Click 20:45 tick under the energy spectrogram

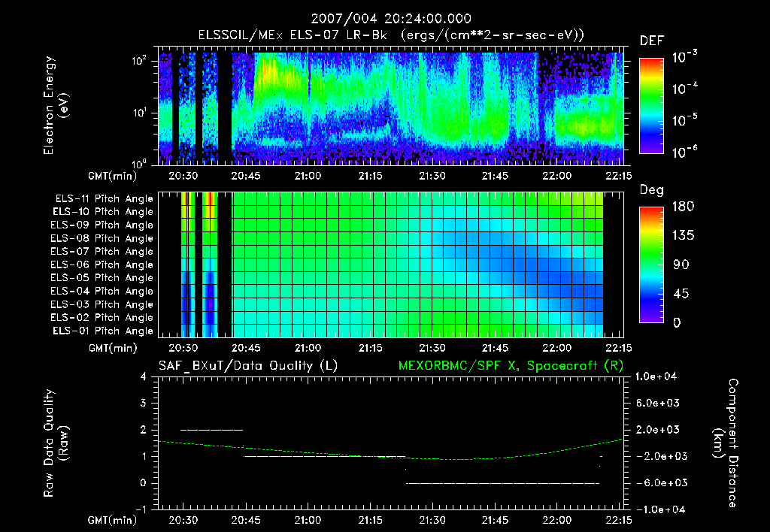[x=246, y=176]
